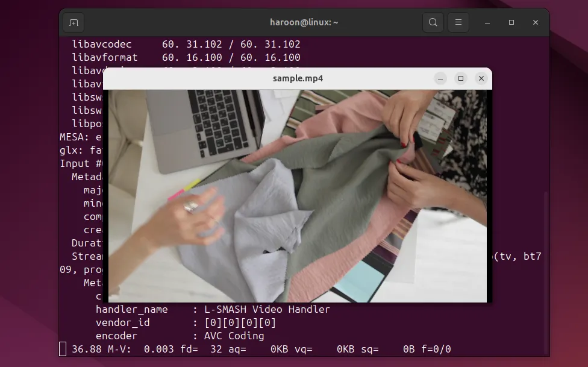Click the 'L-SMASH Video Handler' text
This screenshot has height=367, width=588.
point(267,310)
